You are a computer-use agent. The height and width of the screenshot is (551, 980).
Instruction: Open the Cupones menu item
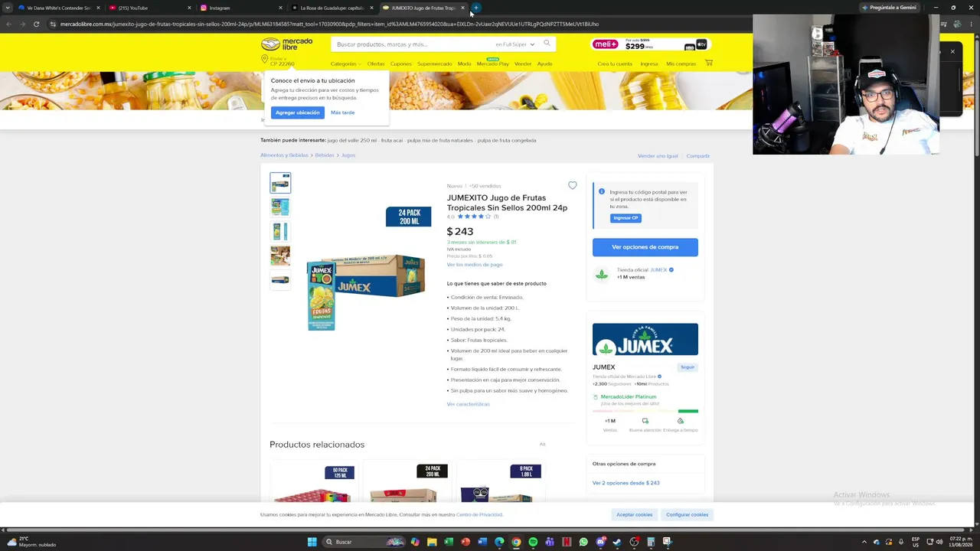pos(400,64)
